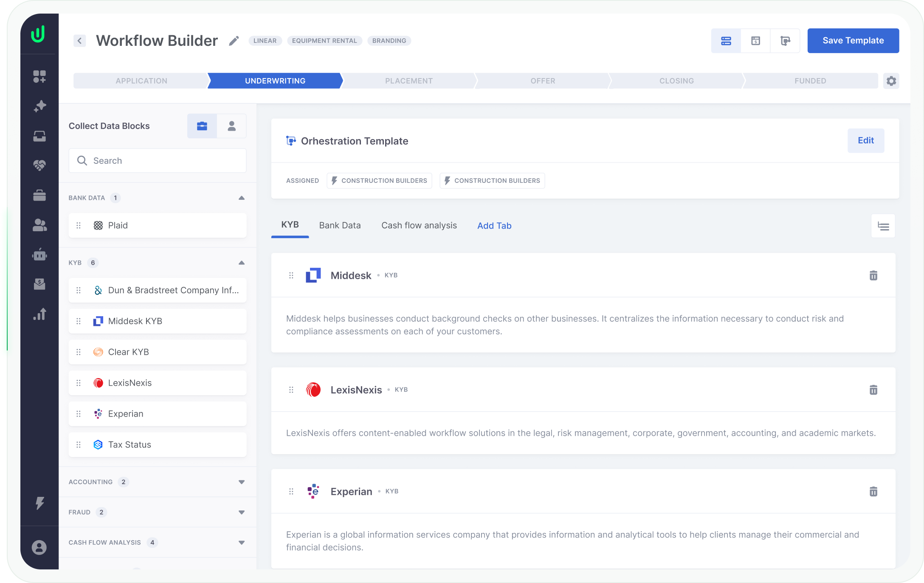Screen dimensions: 924x583
Task: Collapse the Bank Data section
Action: (241, 198)
